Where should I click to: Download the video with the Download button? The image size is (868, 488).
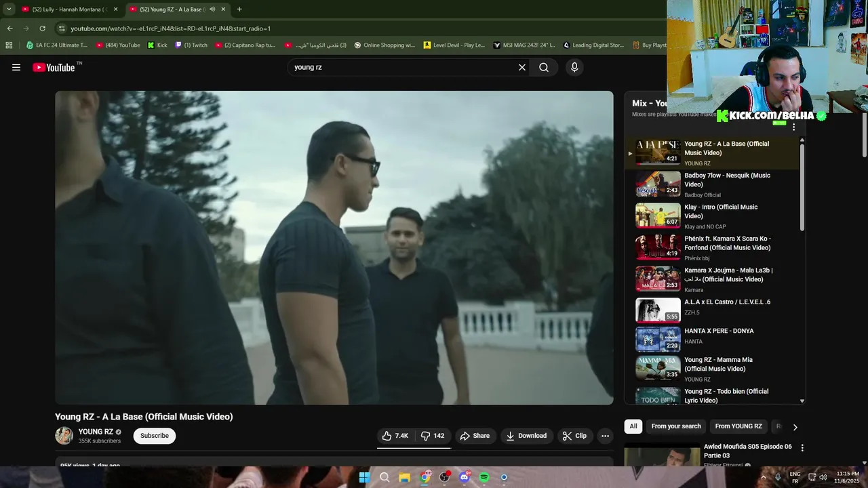pyautogui.click(x=526, y=436)
